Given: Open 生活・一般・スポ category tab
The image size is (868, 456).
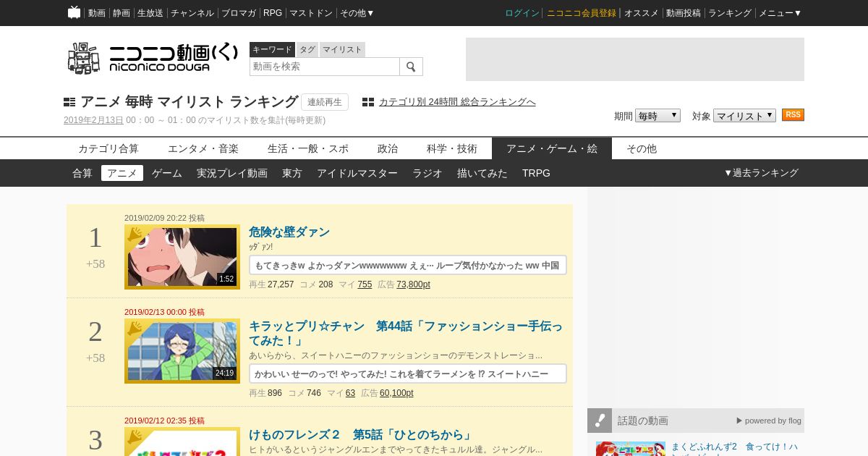Looking at the screenshot, I should tap(308, 148).
